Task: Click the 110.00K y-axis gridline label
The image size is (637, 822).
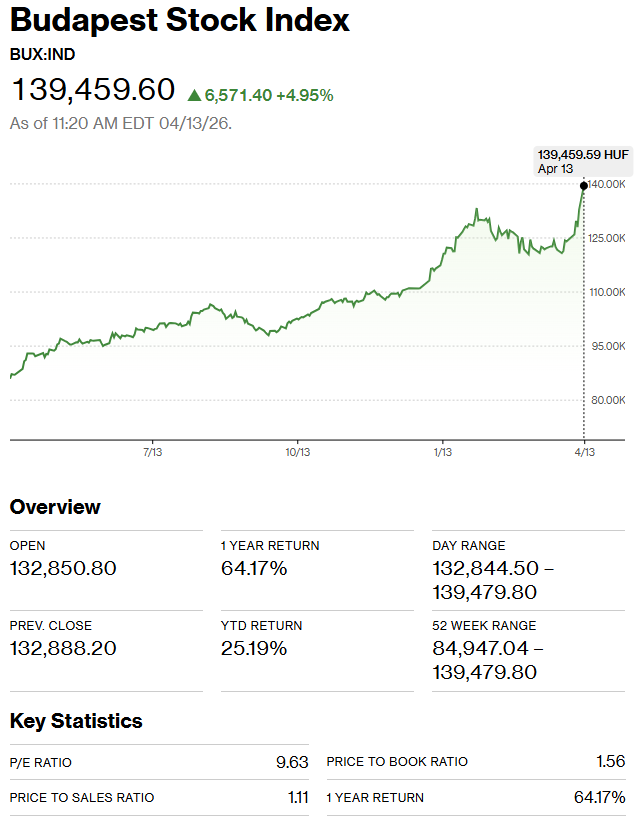Action: click(608, 292)
